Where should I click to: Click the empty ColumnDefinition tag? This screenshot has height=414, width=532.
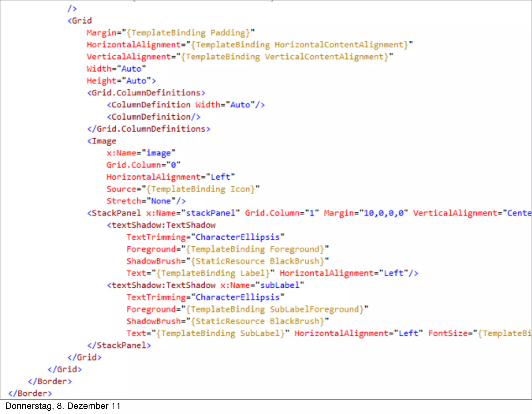154,117
